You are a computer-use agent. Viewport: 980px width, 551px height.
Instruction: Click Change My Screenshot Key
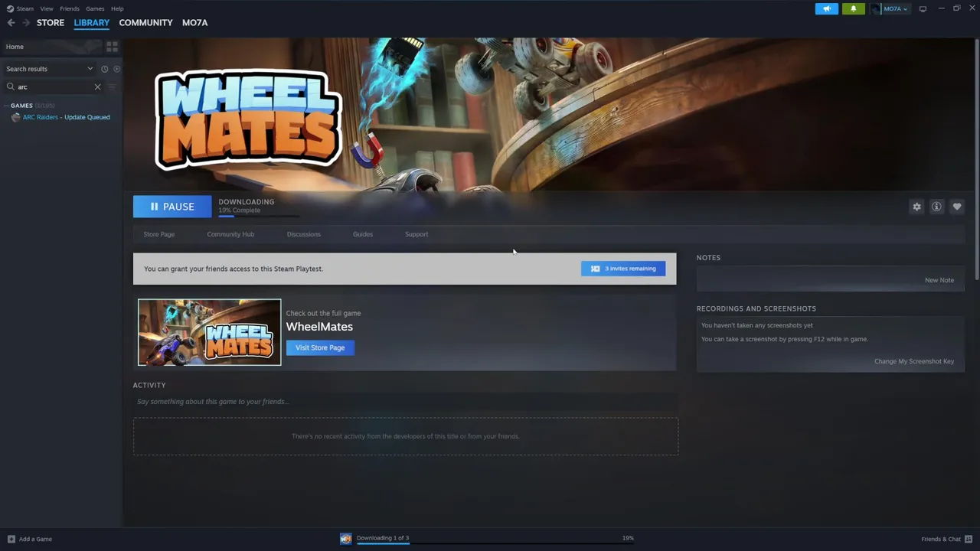[914, 361]
